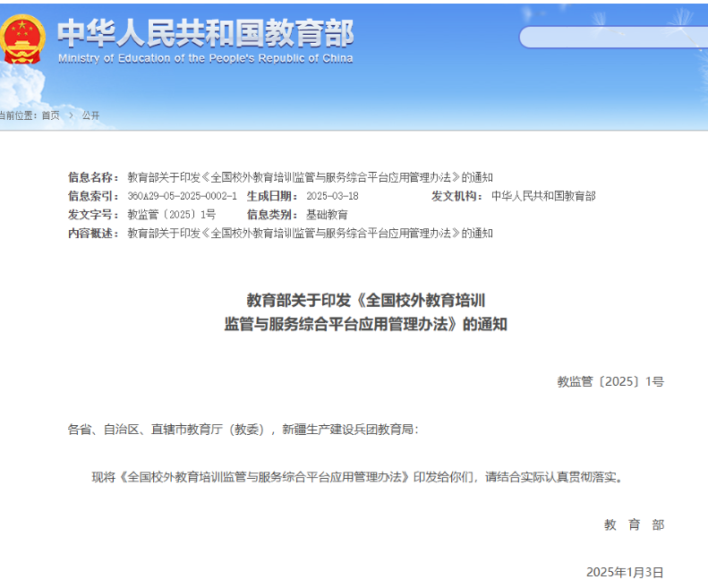Click the 内容概述 label
708x588 pixels.
[x=93, y=233]
